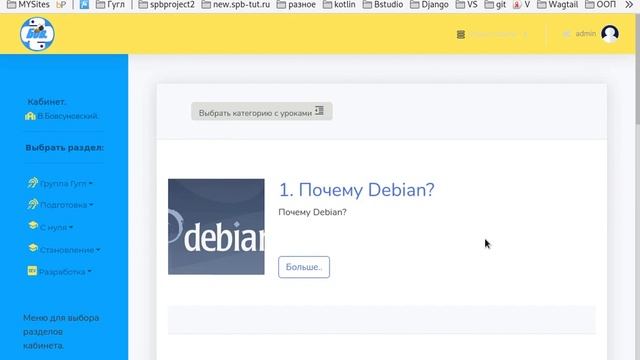This screenshot has height=360, width=640.
Task: Open the VS bookmarks folder
Action: point(467,5)
